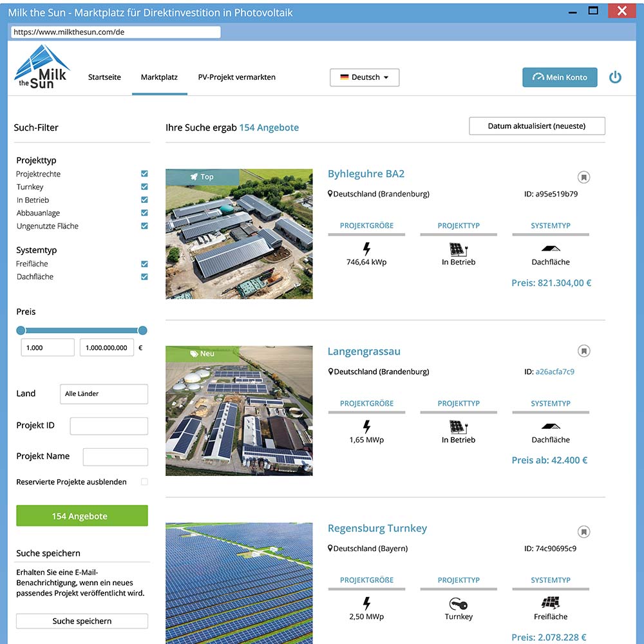
Task: Bookmark the Regensburg Turnkey listing
Action: coord(583,531)
